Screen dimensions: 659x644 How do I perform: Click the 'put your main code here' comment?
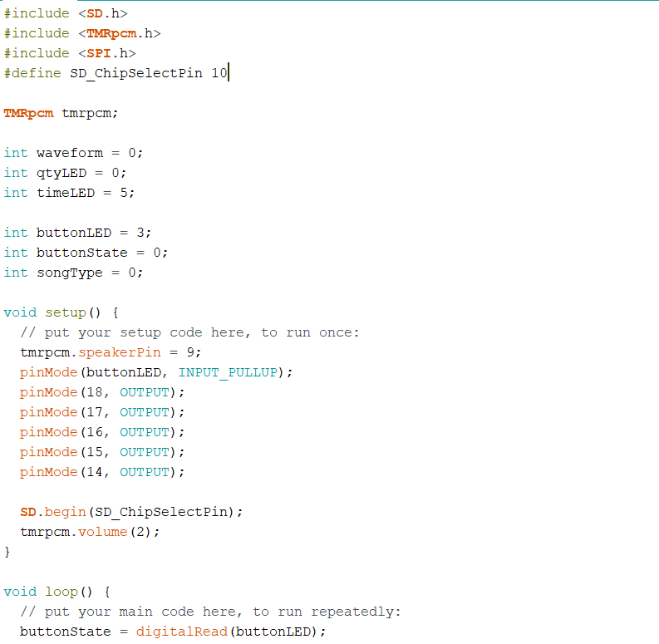pos(210,612)
